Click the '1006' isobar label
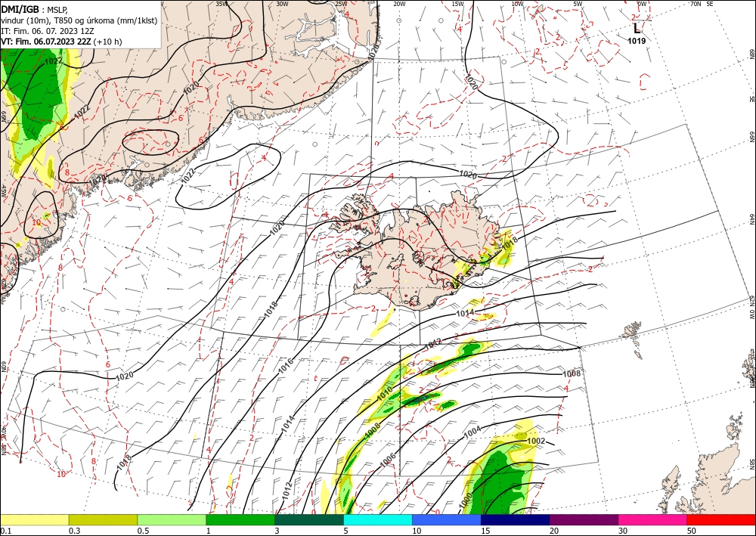The image size is (756, 536). click(x=388, y=460)
